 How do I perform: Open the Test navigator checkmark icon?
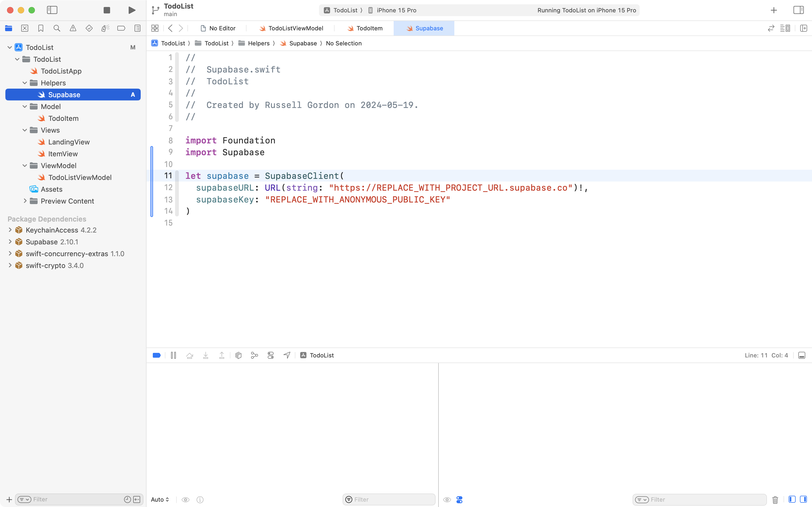[x=89, y=28]
